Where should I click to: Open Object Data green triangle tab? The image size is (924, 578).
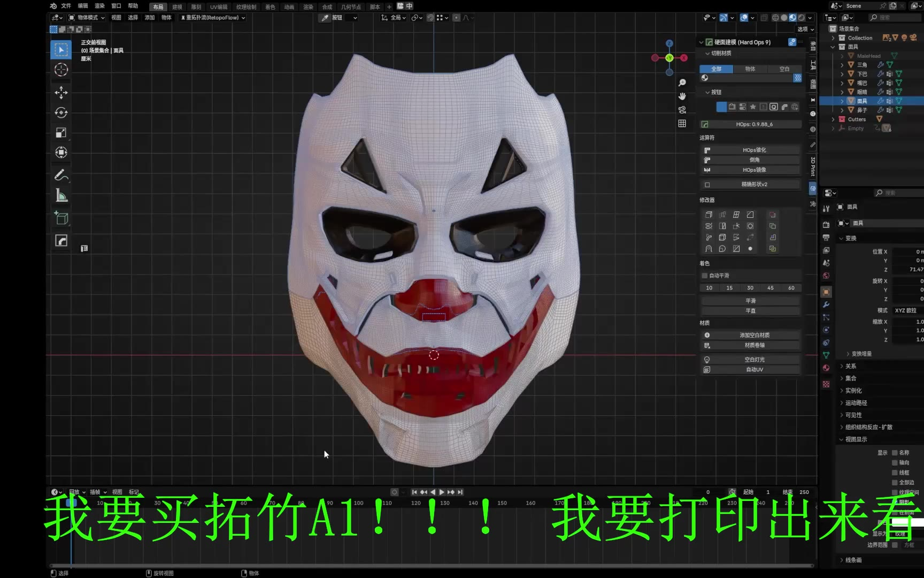tap(826, 355)
